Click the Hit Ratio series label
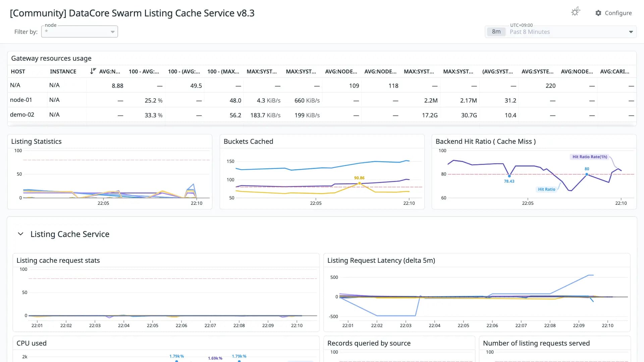Image resolution: width=644 pixels, height=362 pixels. [546, 189]
